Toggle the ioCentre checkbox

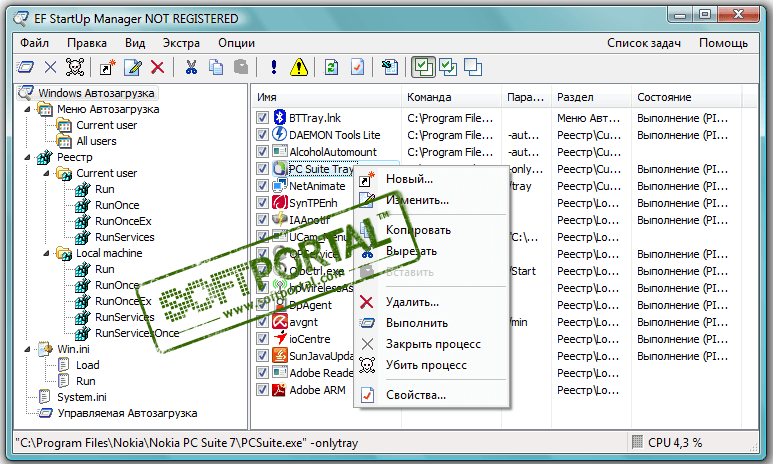point(262,339)
